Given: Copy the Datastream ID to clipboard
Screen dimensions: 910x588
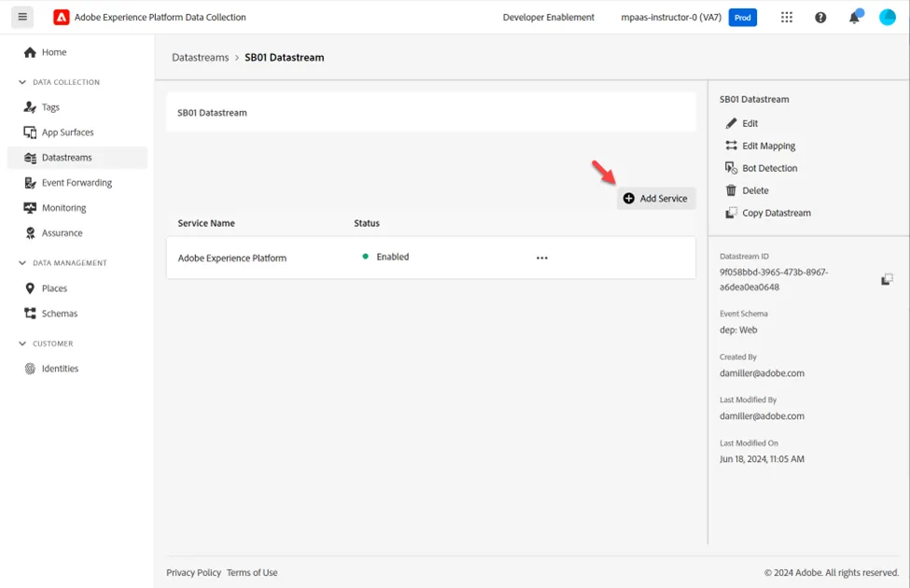Looking at the screenshot, I should tap(887, 280).
